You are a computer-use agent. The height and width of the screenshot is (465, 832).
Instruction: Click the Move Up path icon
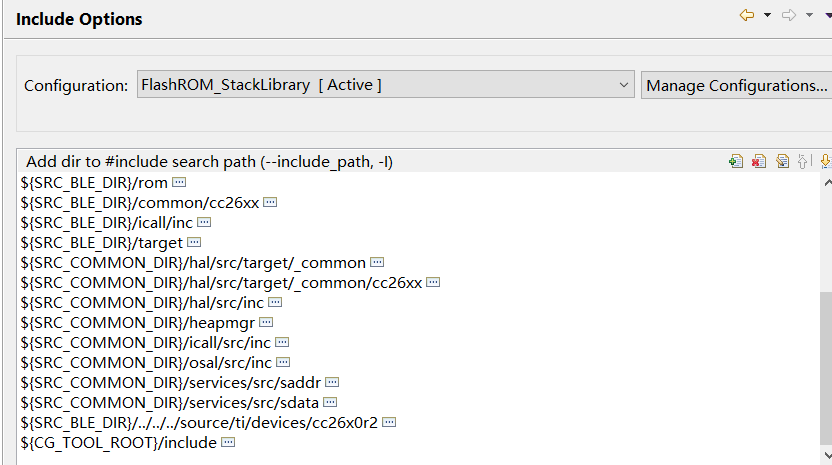click(804, 161)
